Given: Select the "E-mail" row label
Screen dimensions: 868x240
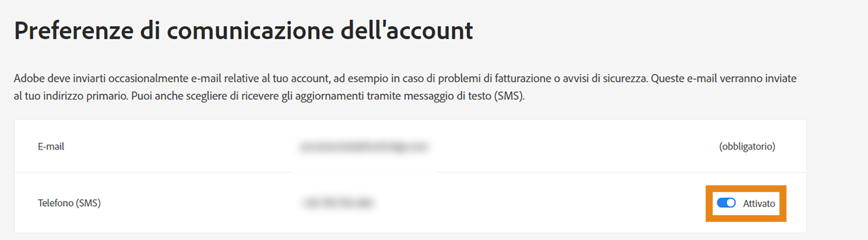Looking at the screenshot, I should pos(51,147).
